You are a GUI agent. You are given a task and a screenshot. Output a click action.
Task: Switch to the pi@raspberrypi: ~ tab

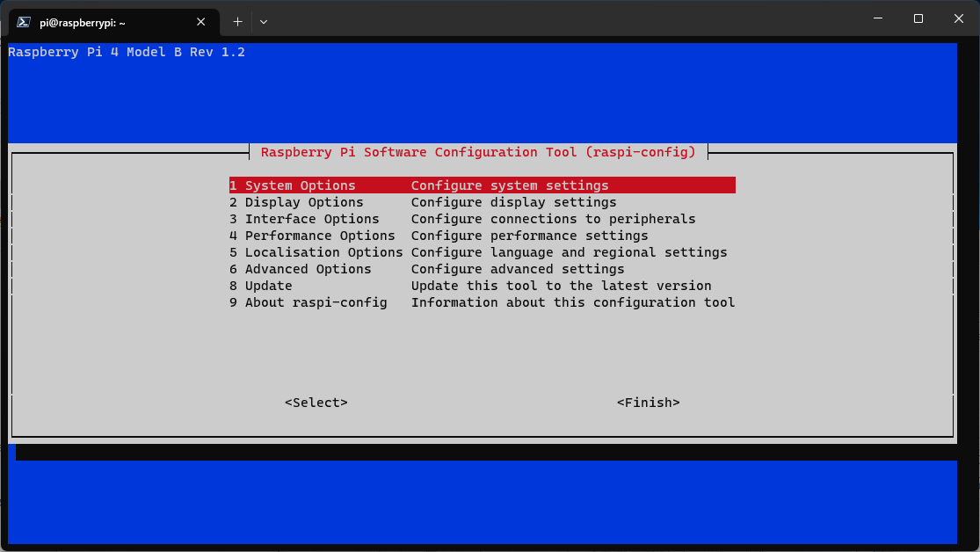click(x=114, y=23)
